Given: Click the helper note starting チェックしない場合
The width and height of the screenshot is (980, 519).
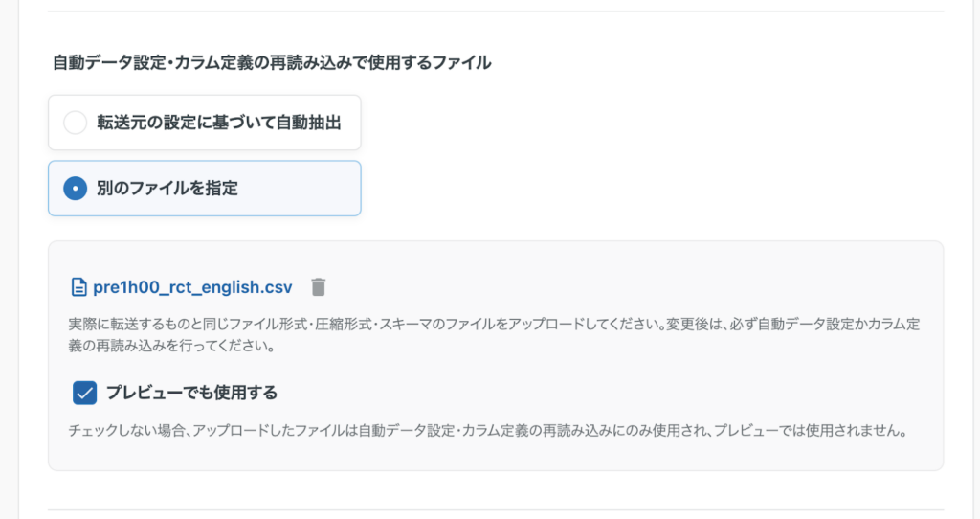Looking at the screenshot, I should point(486,431).
